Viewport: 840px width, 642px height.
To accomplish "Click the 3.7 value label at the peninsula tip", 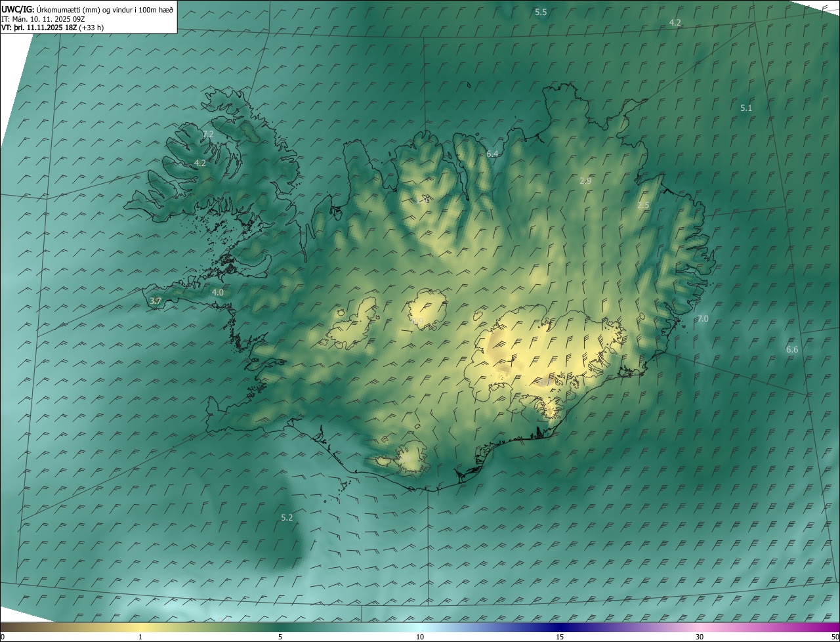I will click(x=156, y=301).
